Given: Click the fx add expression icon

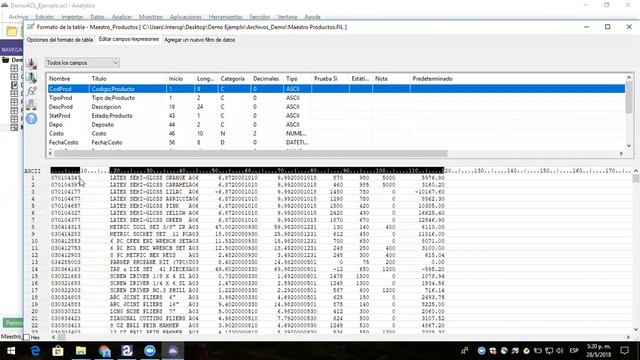Looking at the screenshot, I should pyautogui.click(x=31, y=91).
